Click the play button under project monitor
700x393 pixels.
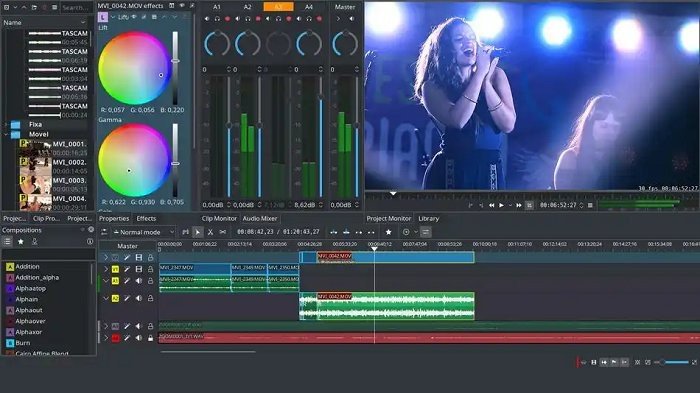coord(501,205)
